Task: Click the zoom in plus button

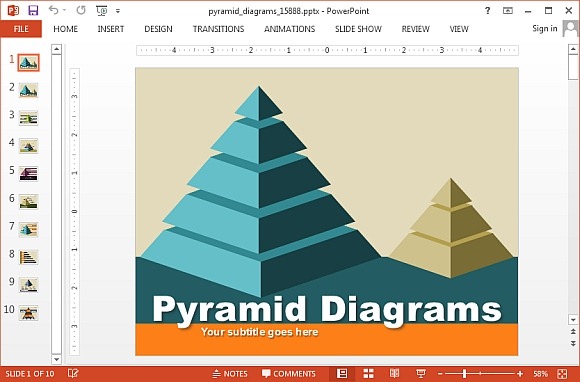Action: (x=520, y=374)
